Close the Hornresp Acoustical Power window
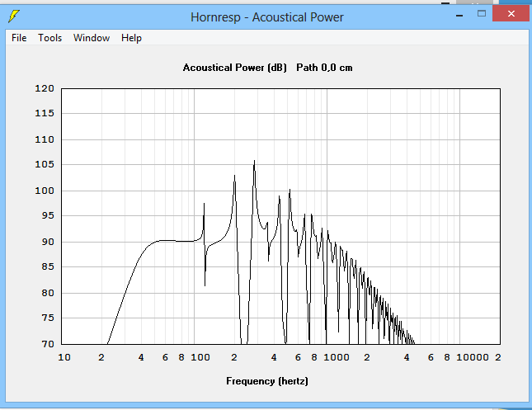 [x=511, y=13]
